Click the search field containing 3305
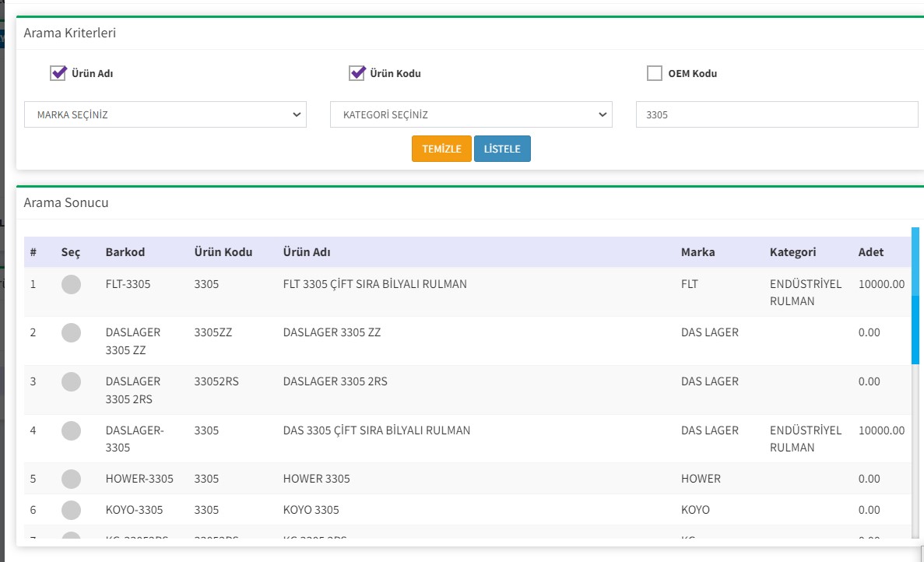Image resolution: width=924 pixels, height=562 pixels. pos(776,114)
